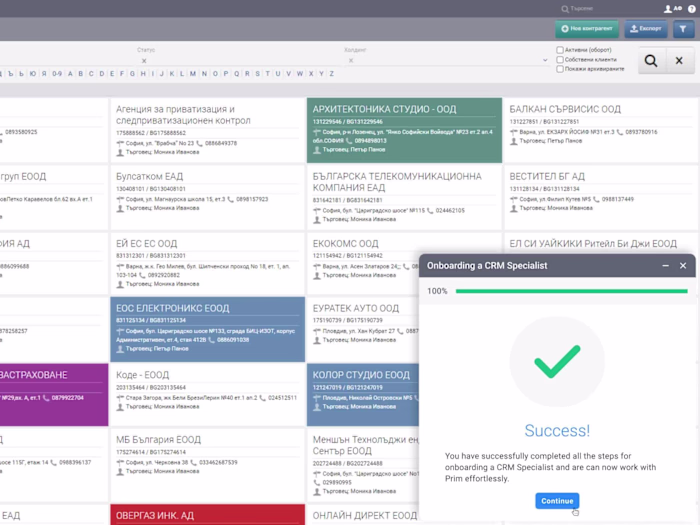Click Continue in onboarding panel

557,501
